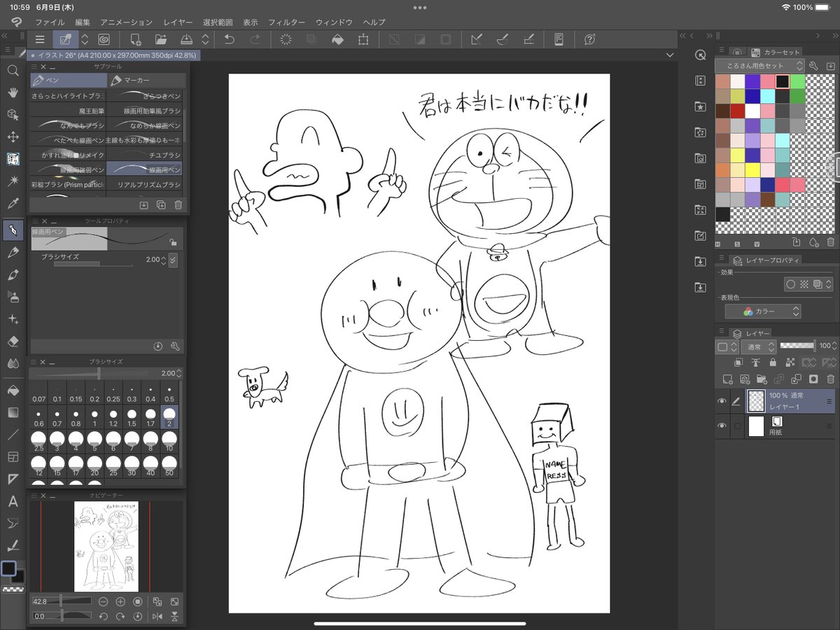This screenshot has height=630, width=840.
Task: Select the チュブラシ brush
Action: coord(144,154)
